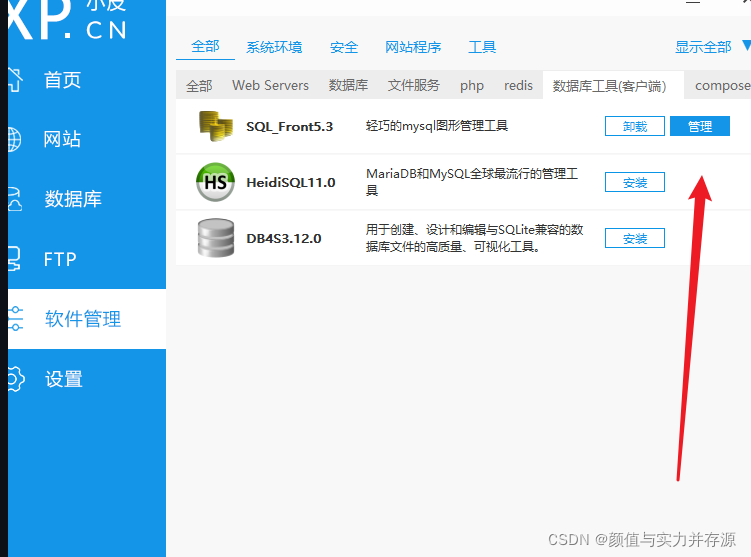The height and width of the screenshot is (557, 751).
Task: Open the 数据库 sidebar section
Action: tap(73, 199)
